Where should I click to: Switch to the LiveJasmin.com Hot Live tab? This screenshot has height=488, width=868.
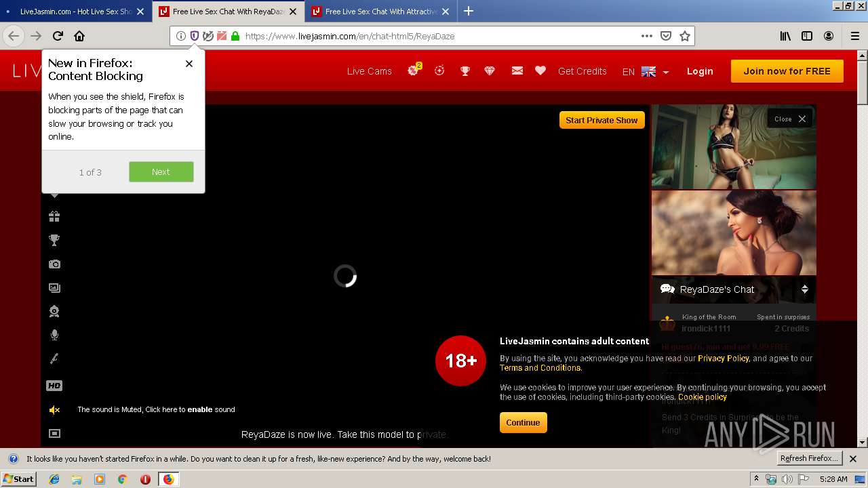click(x=75, y=12)
